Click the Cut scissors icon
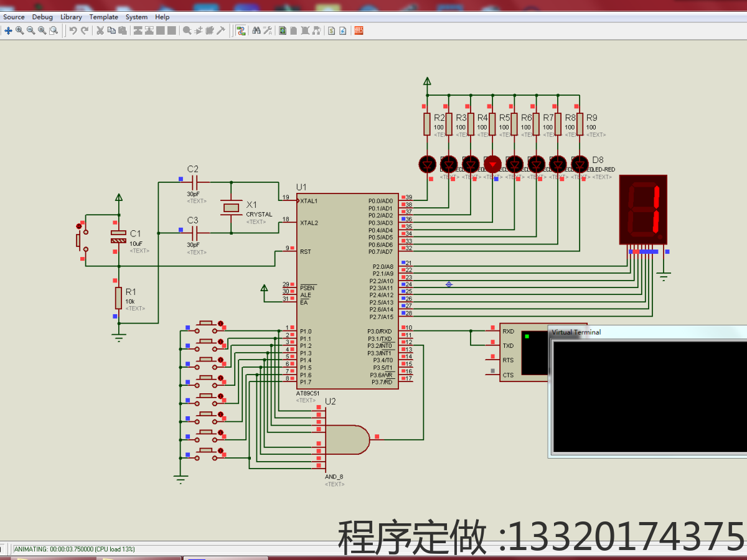This screenshot has height=560, width=747. 100,30
